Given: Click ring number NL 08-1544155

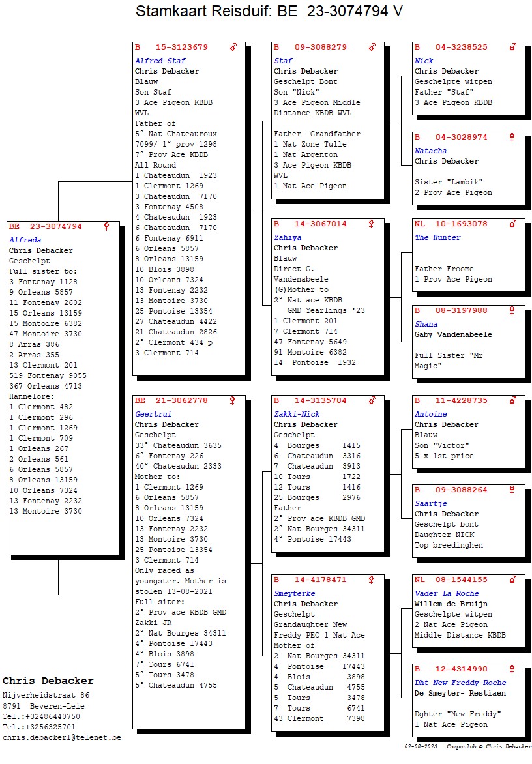Looking at the screenshot, I should (x=451, y=580).
